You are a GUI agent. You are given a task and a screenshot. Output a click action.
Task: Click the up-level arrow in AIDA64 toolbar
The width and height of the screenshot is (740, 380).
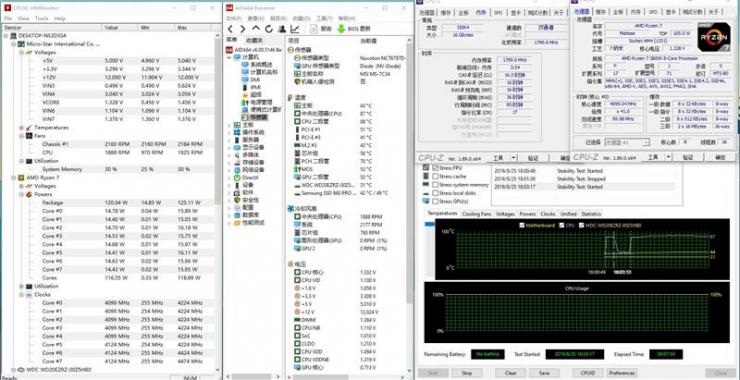click(256, 29)
